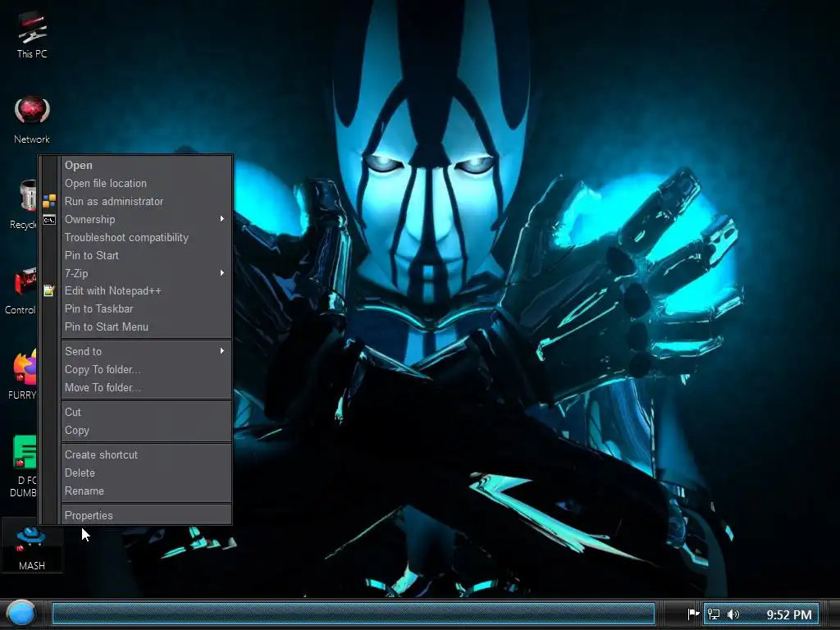Open Properties from the context menu
Viewport: 840px width, 630px height.
[x=147, y=515]
